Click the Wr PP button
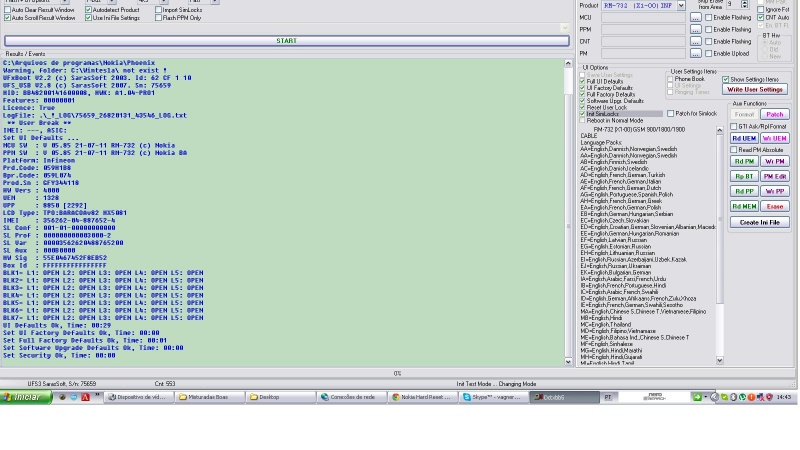 pyautogui.click(x=774, y=191)
